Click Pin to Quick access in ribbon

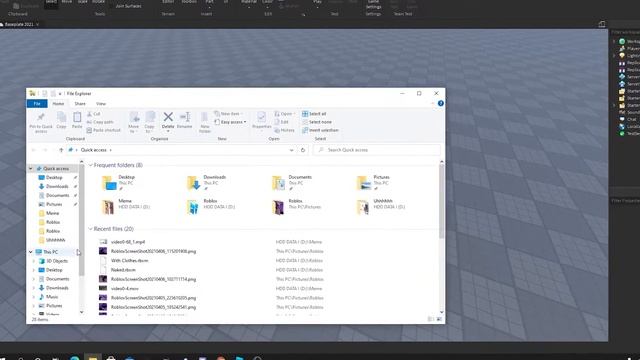coord(41,122)
